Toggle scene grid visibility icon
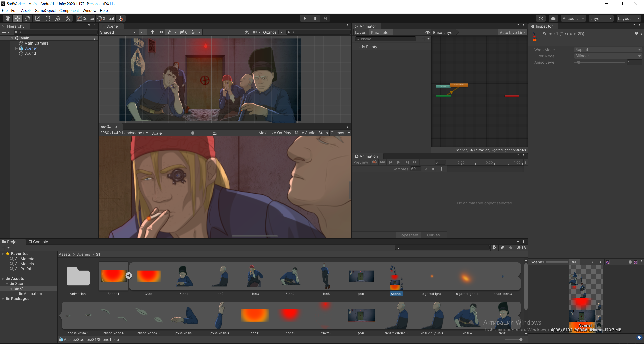This screenshot has height=344, width=644. 193,32
